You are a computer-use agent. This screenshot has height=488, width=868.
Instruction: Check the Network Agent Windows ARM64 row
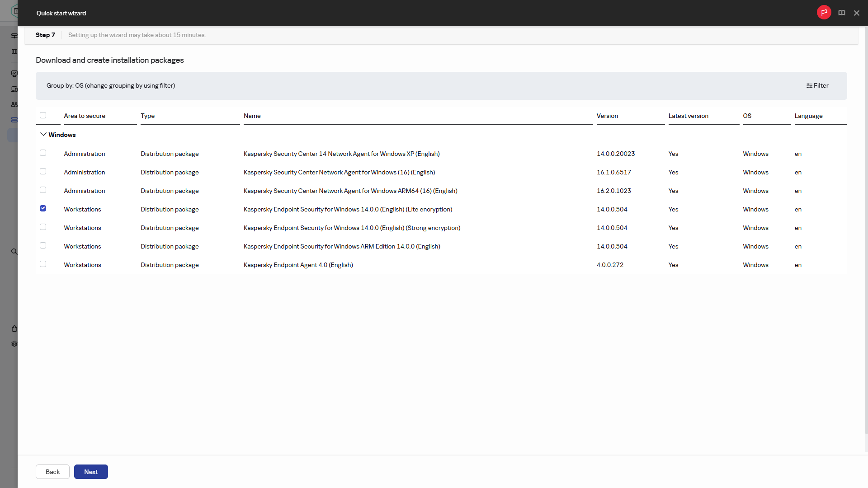(43, 190)
